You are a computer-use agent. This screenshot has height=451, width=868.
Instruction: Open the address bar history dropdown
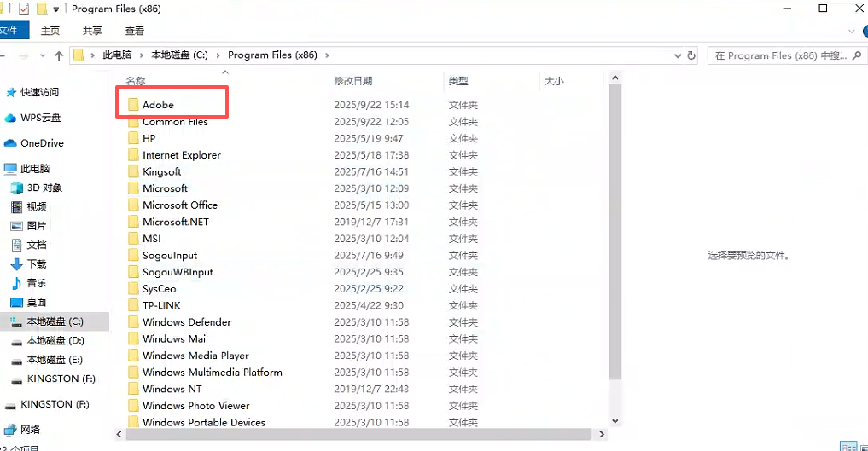678,55
